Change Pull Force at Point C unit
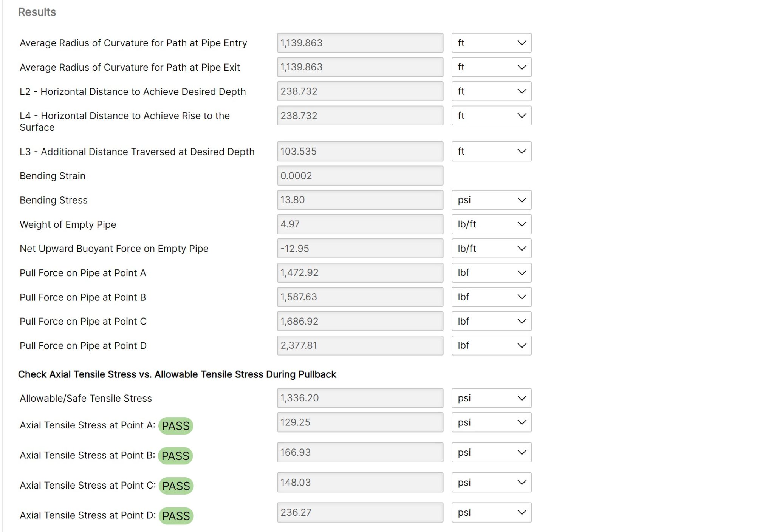 coord(491,321)
